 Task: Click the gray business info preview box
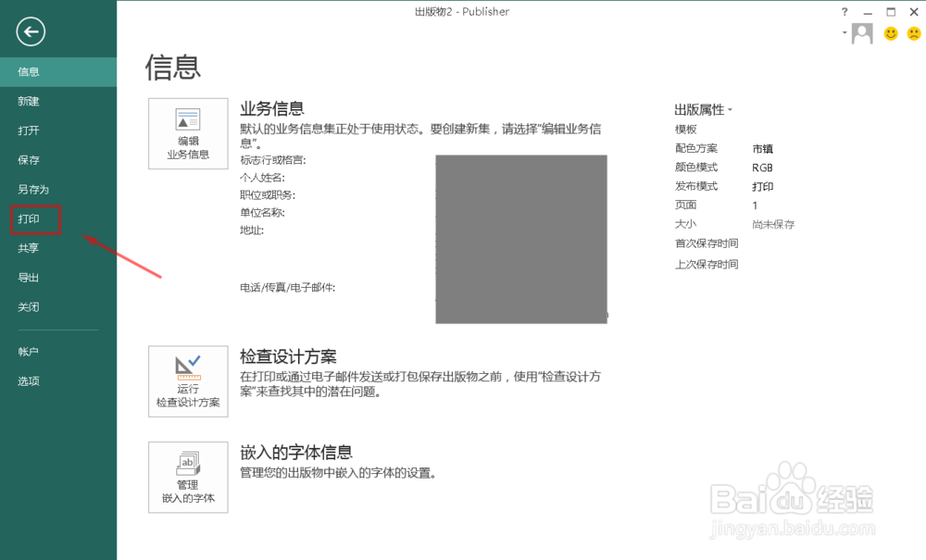click(x=520, y=238)
